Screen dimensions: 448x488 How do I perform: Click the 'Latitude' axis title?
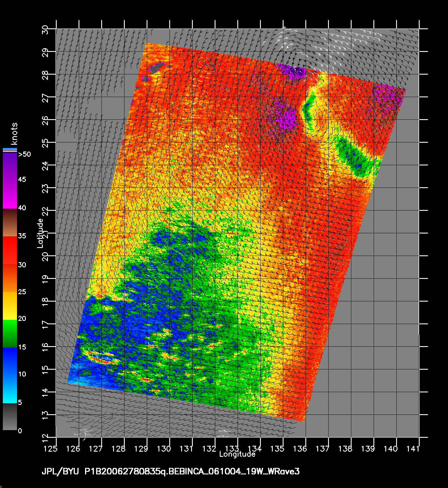(41, 233)
